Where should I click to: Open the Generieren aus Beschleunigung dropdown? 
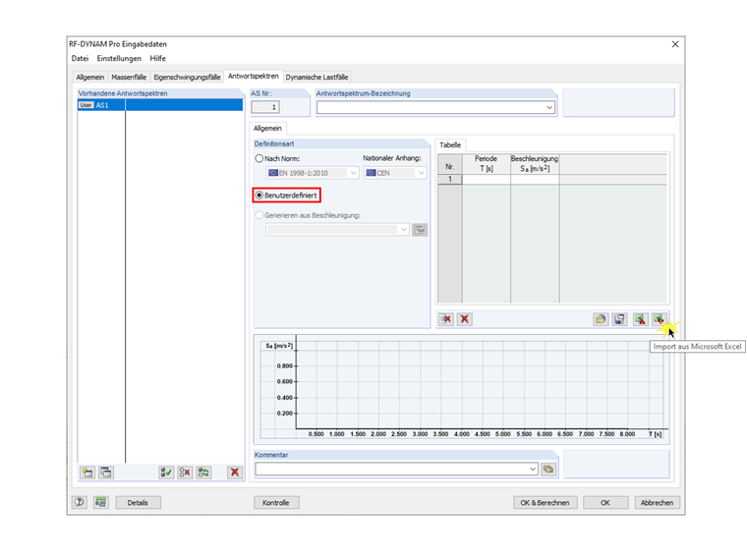pos(404,230)
